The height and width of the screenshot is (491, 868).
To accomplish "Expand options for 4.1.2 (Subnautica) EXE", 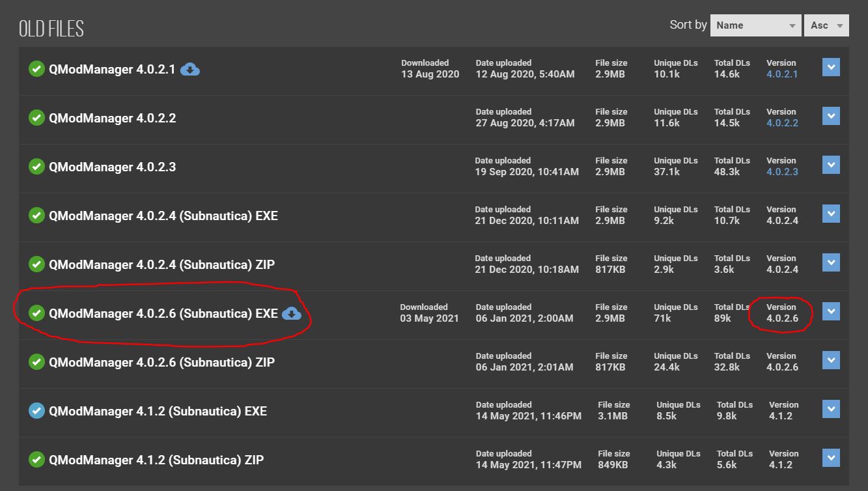I will [831, 409].
